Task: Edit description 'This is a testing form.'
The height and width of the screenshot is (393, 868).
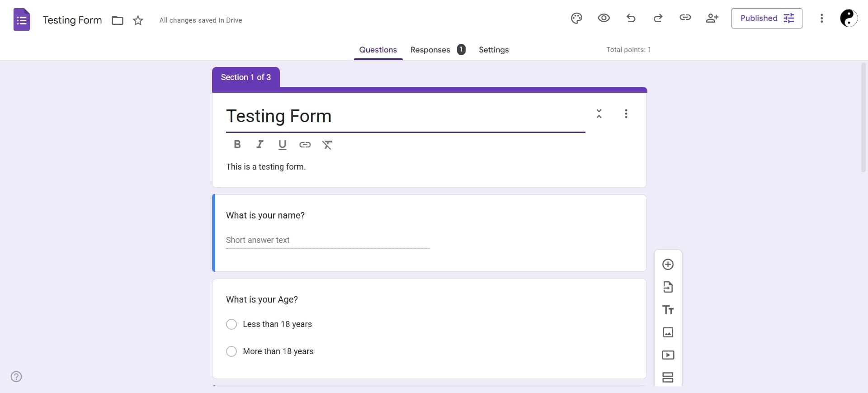Action: 266,167
